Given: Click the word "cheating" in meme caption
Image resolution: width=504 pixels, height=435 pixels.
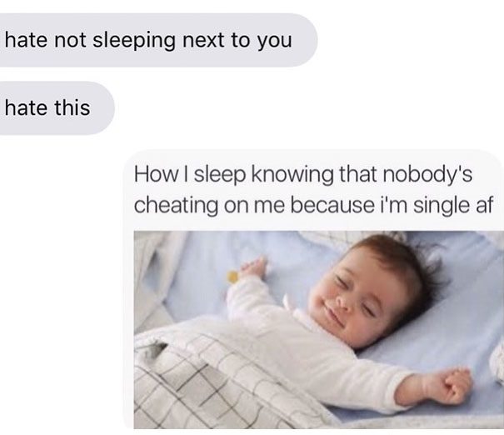Looking at the screenshot, I should [176, 206].
